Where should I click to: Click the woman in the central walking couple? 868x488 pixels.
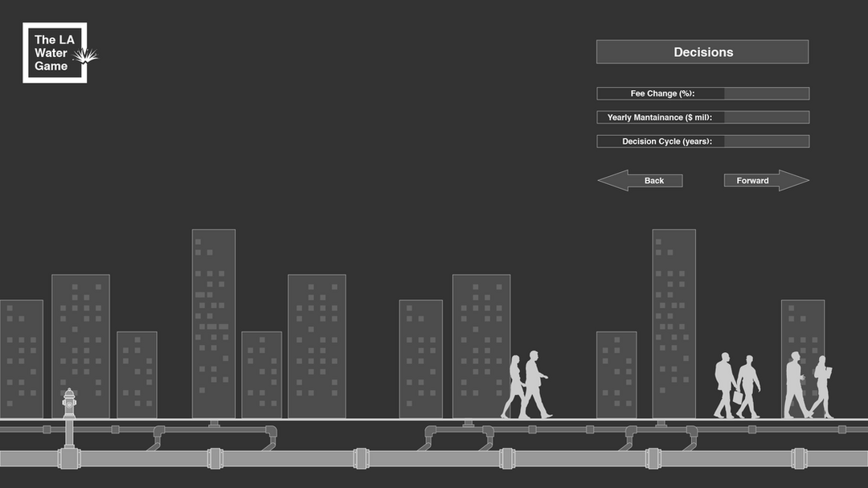point(514,386)
